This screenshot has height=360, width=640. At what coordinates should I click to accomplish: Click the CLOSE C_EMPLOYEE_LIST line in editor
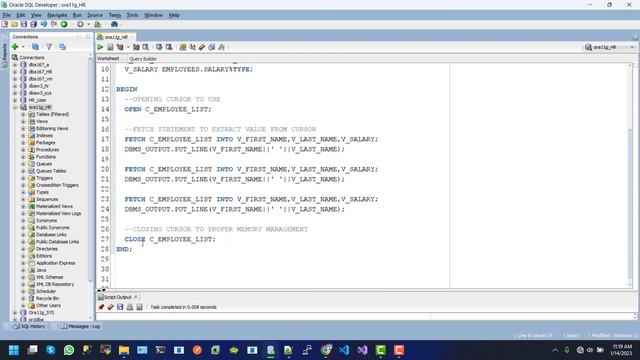[170, 239]
